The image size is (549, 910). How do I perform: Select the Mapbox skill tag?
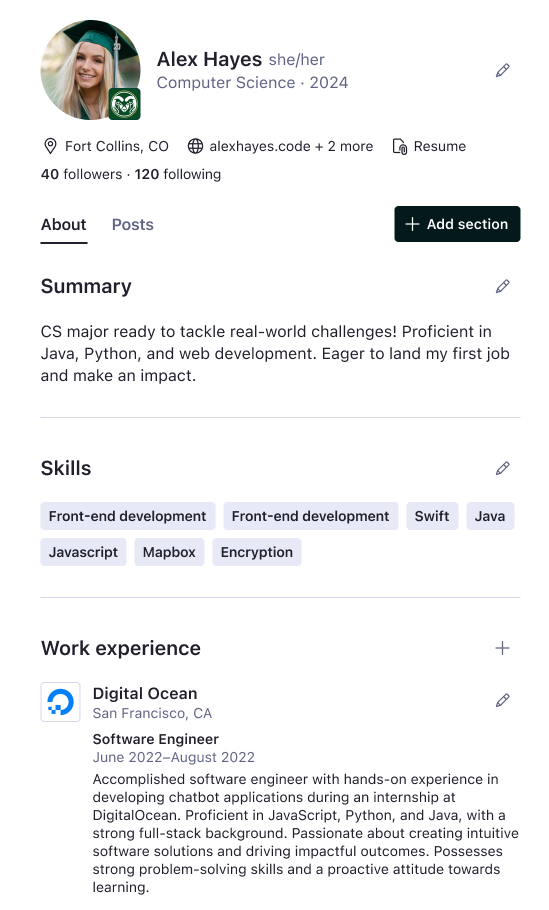tap(169, 552)
